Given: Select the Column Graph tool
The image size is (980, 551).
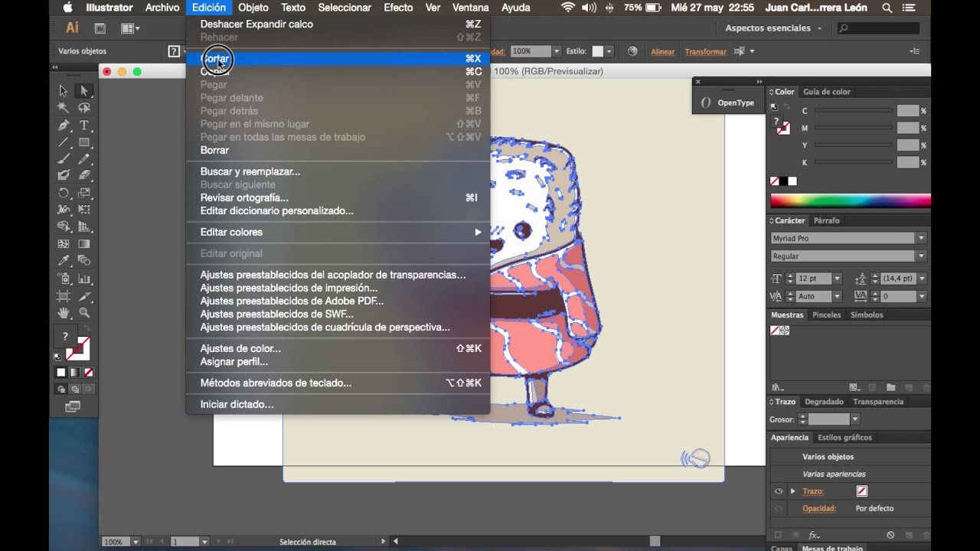Looking at the screenshot, I should [x=84, y=279].
